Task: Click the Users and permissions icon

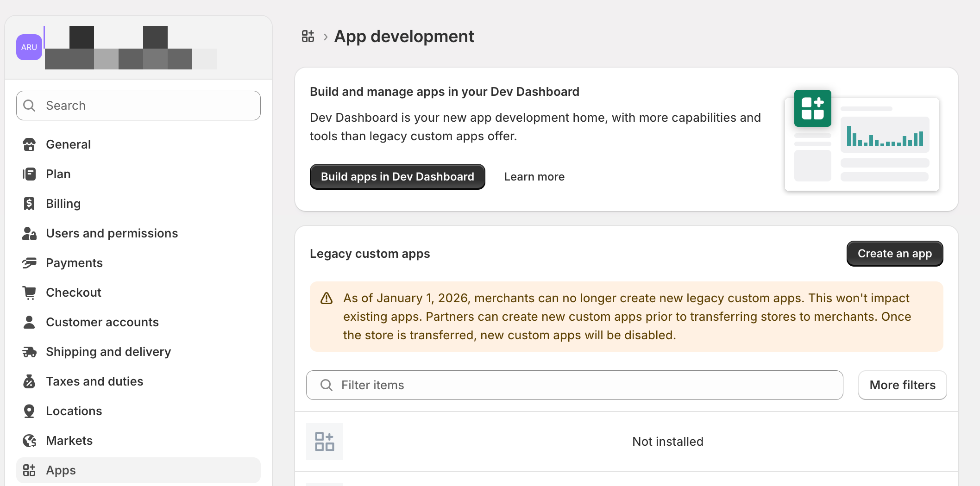Action: pyautogui.click(x=29, y=233)
